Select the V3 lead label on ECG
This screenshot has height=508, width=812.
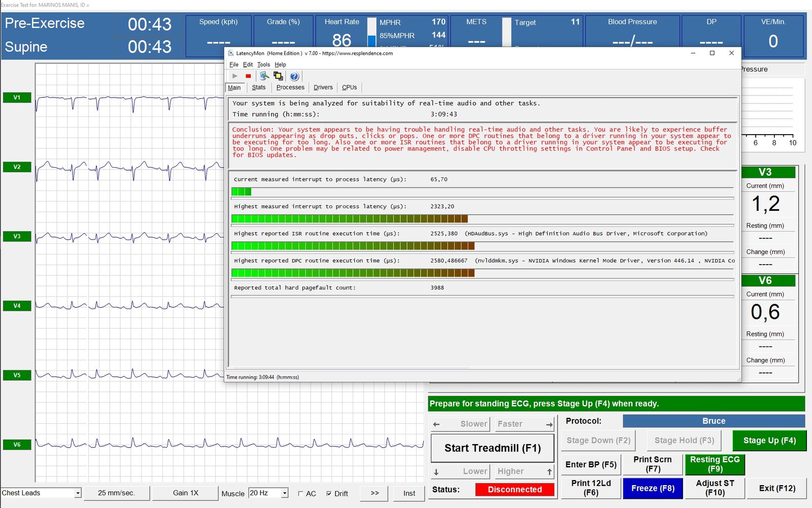point(17,236)
